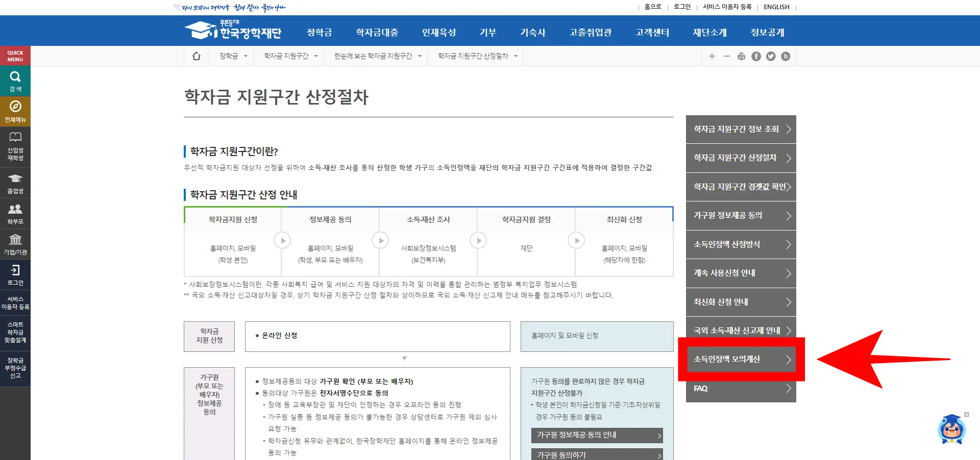Open the 고객센터 menu in top navigation

tap(652, 32)
